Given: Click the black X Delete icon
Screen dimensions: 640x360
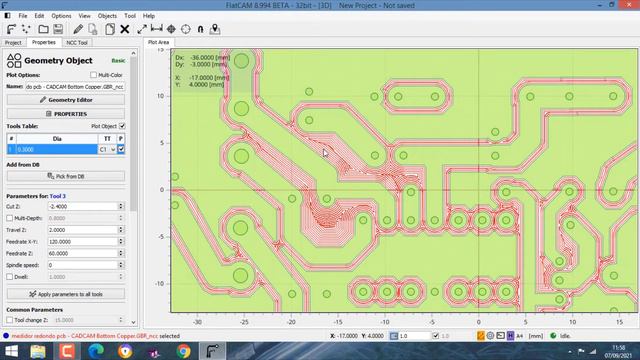Looking at the screenshot, I should click(x=124, y=29).
